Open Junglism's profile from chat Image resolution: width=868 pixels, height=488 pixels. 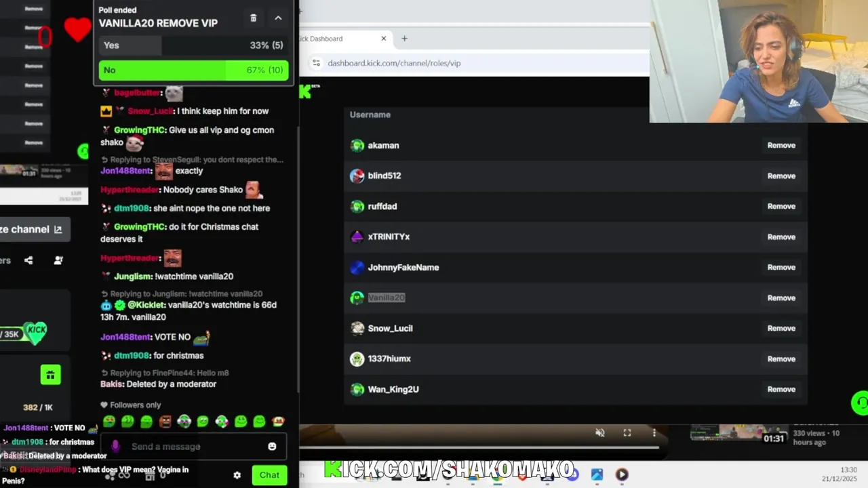133,277
